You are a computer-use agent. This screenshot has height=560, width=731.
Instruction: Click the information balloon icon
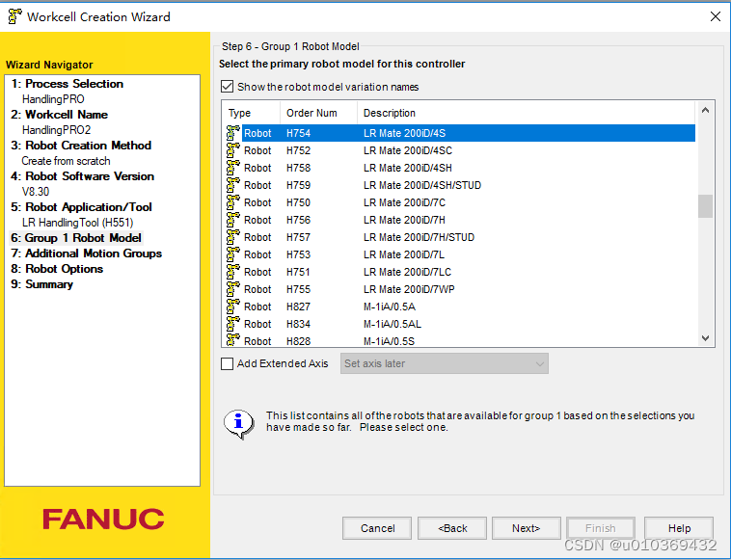tap(239, 424)
